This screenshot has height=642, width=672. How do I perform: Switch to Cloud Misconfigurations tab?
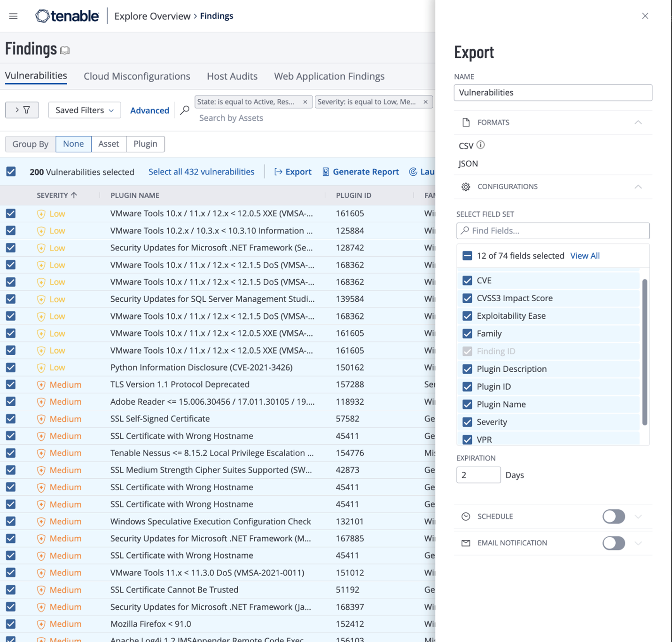[x=137, y=76]
